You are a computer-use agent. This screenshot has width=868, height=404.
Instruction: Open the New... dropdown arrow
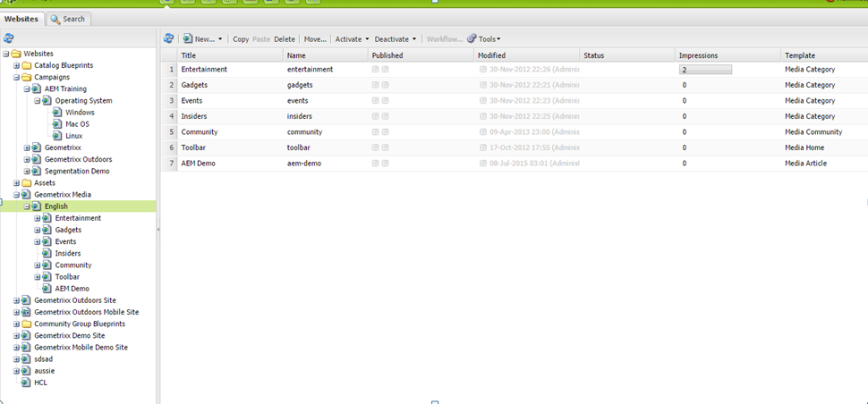220,39
